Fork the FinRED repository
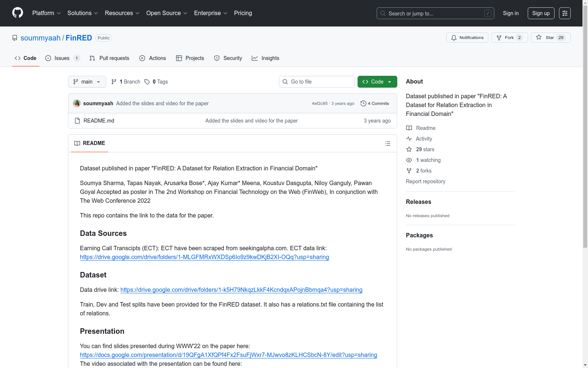 (x=510, y=38)
